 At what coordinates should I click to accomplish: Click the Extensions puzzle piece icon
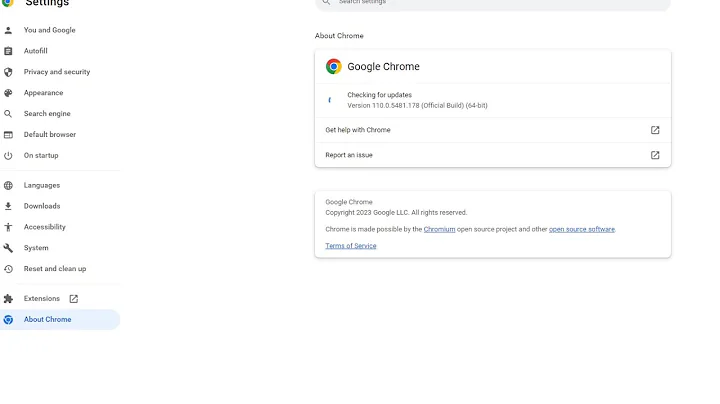click(8, 299)
